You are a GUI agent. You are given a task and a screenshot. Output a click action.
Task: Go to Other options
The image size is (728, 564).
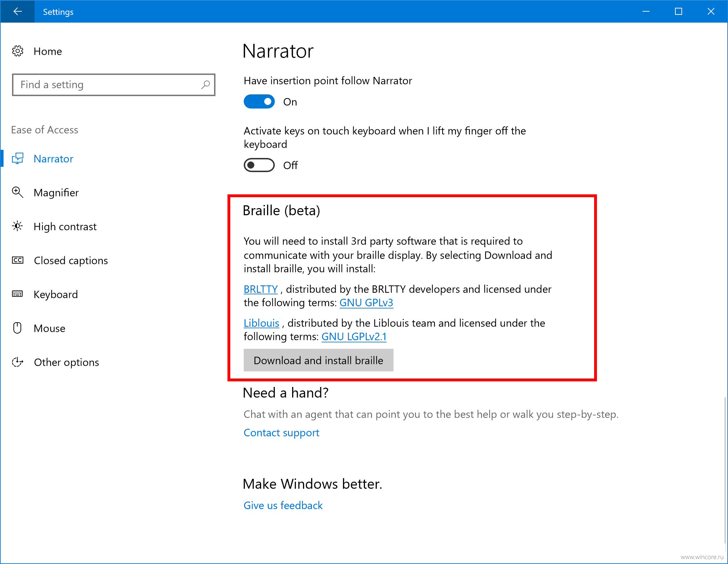point(66,362)
